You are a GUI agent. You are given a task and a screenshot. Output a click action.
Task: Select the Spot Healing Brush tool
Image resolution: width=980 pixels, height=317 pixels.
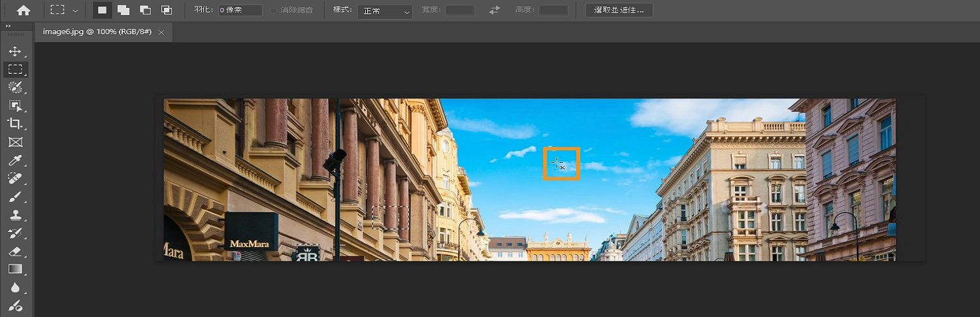pyautogui.click(x=15, y=178)
